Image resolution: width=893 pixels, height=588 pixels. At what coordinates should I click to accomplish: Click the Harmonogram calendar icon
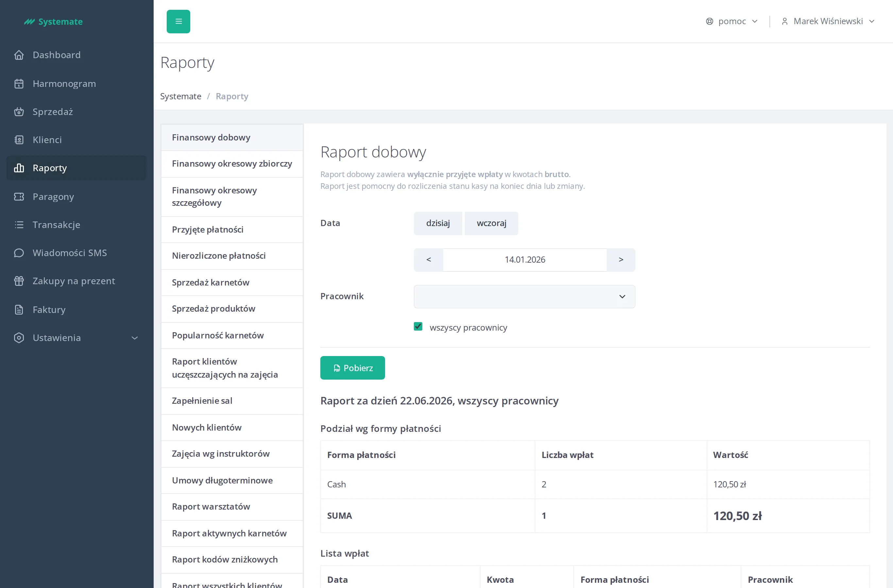click(x=19, y=84)
